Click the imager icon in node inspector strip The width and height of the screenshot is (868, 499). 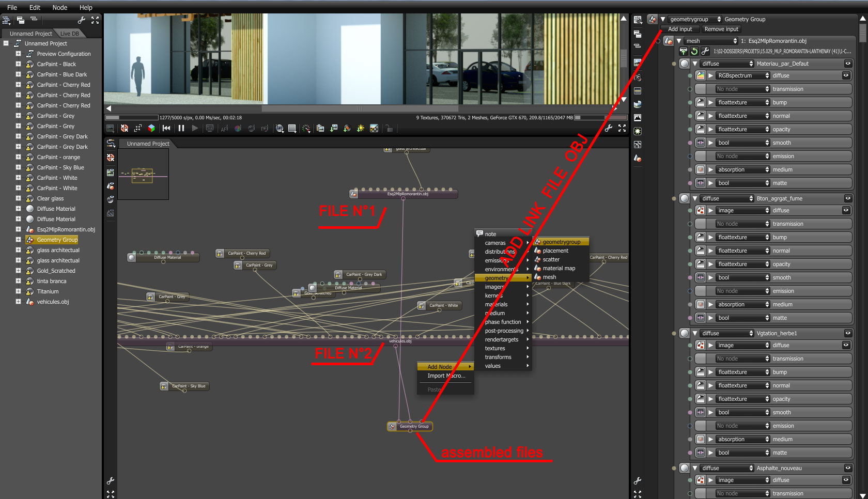(x=638, y=118)
